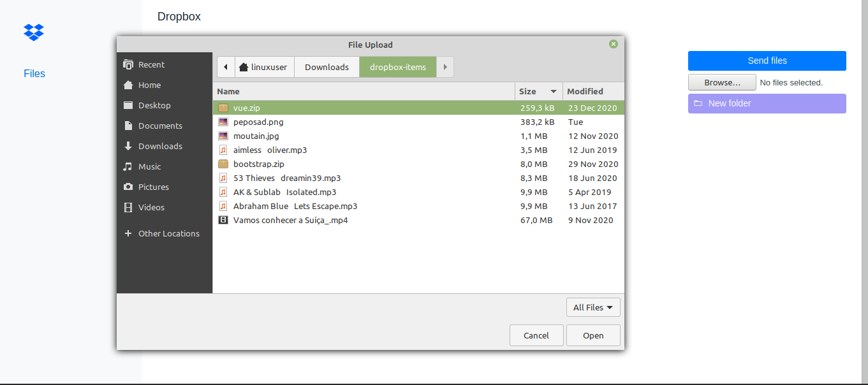Click the Home house icon in the sidebar
The height and width of the screenshot is (385, 868).
coord(128,85)
